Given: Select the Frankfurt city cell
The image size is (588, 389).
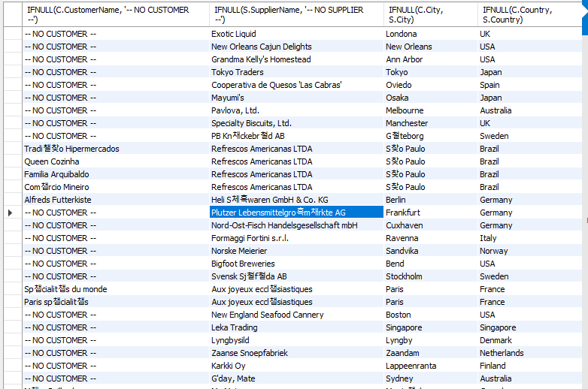Looking at the screenshot, I should (x=431, y=213).
